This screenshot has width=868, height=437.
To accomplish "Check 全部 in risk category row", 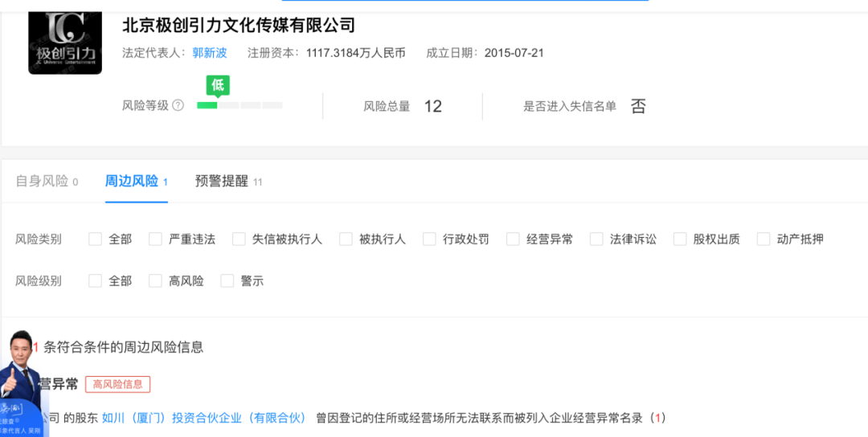I will [95, 239].
